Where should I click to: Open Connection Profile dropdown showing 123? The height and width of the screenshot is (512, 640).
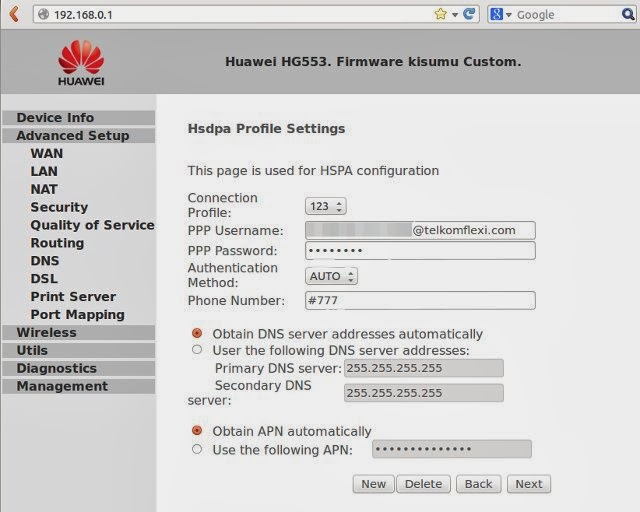325,206
